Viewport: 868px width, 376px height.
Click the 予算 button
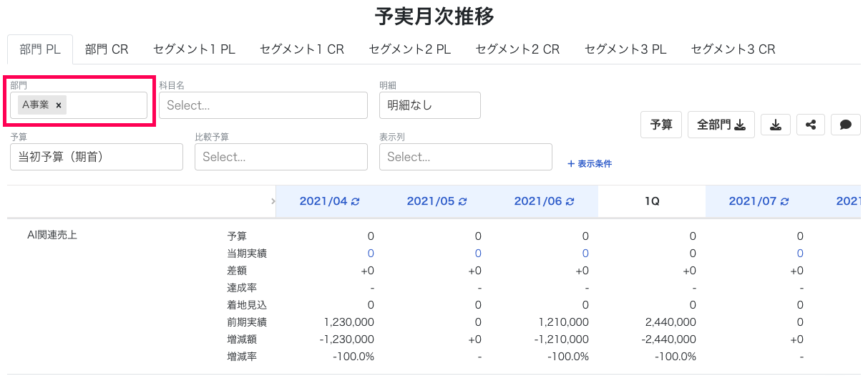pos(661,125)
